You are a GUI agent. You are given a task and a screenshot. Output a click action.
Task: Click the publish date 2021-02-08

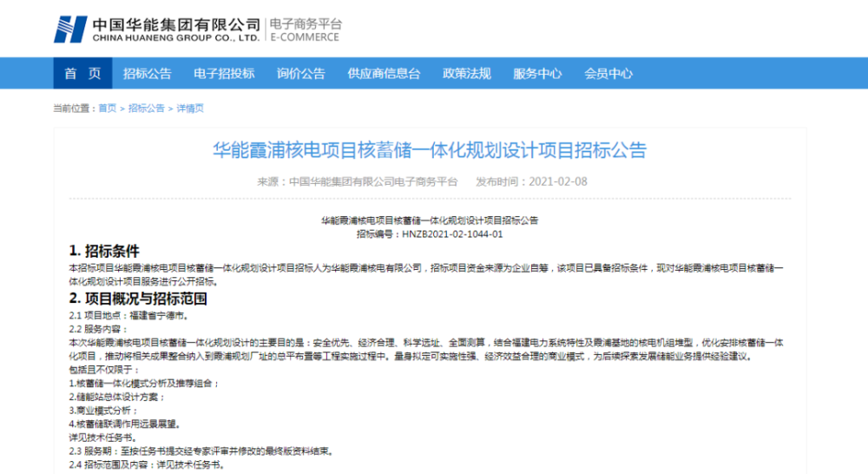(558, 181)
